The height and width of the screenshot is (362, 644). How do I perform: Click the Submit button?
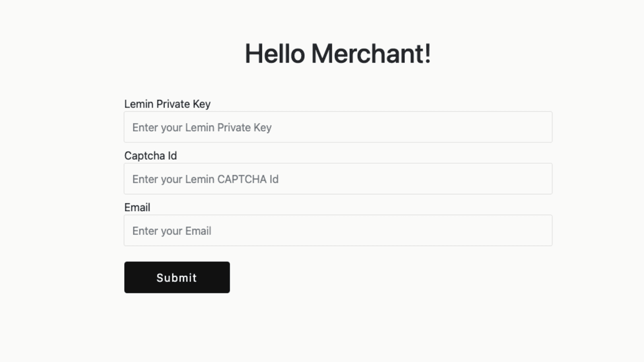(177, 278)
